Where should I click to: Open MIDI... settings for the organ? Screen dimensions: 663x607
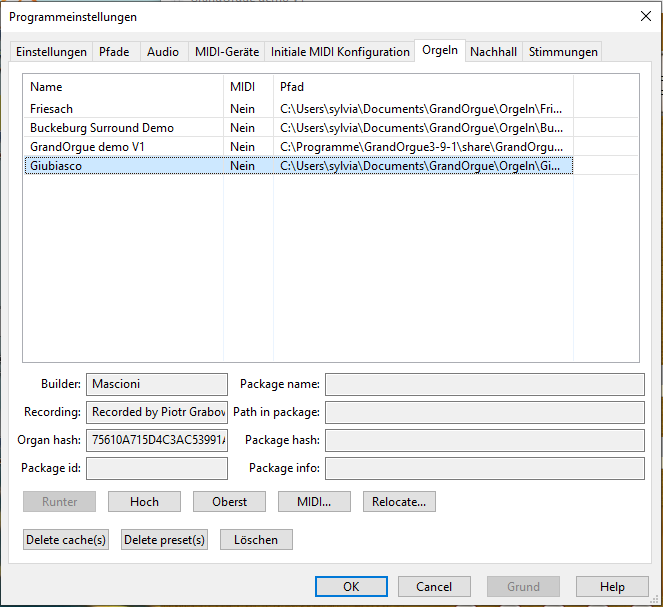tap(314, 501)
